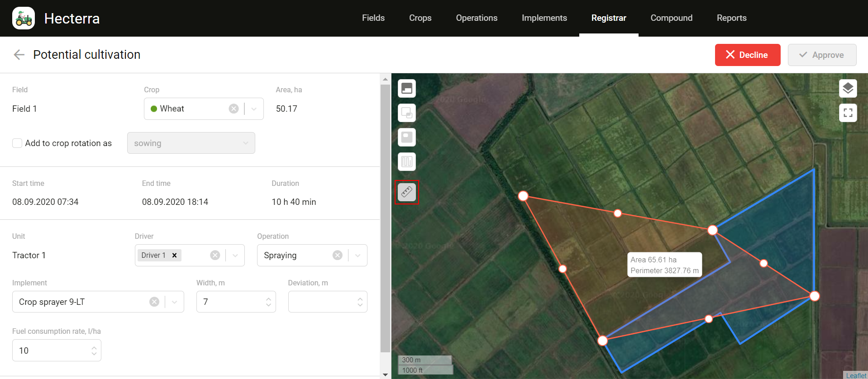This screenshot has width=868, height=379.
Task: Clear the Wheat crop selection
Action: (234, 109)
